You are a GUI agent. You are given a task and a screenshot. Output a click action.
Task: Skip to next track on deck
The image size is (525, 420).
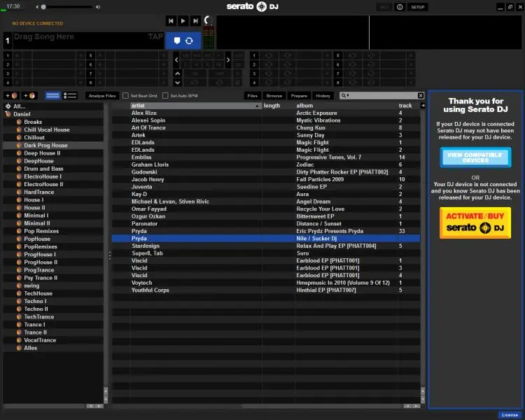coord(196,21)
